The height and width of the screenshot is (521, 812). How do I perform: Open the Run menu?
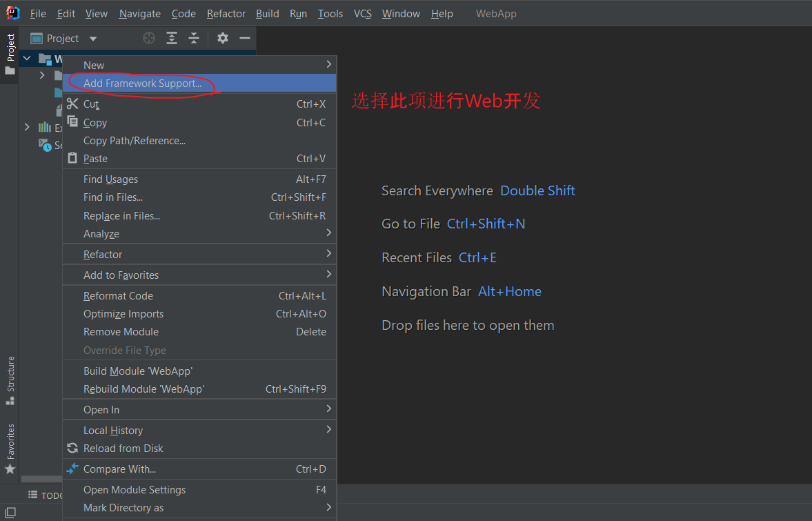[x=298, y=13]
